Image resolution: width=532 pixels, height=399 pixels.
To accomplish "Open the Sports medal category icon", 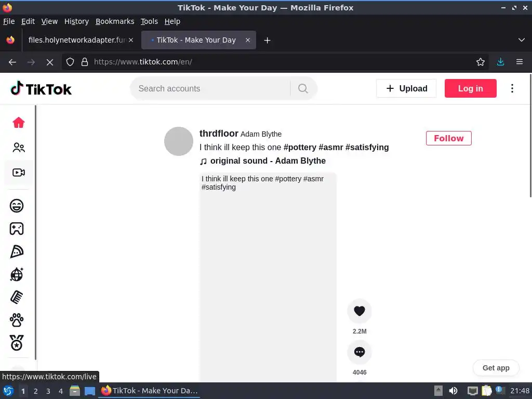I will 17,343.
